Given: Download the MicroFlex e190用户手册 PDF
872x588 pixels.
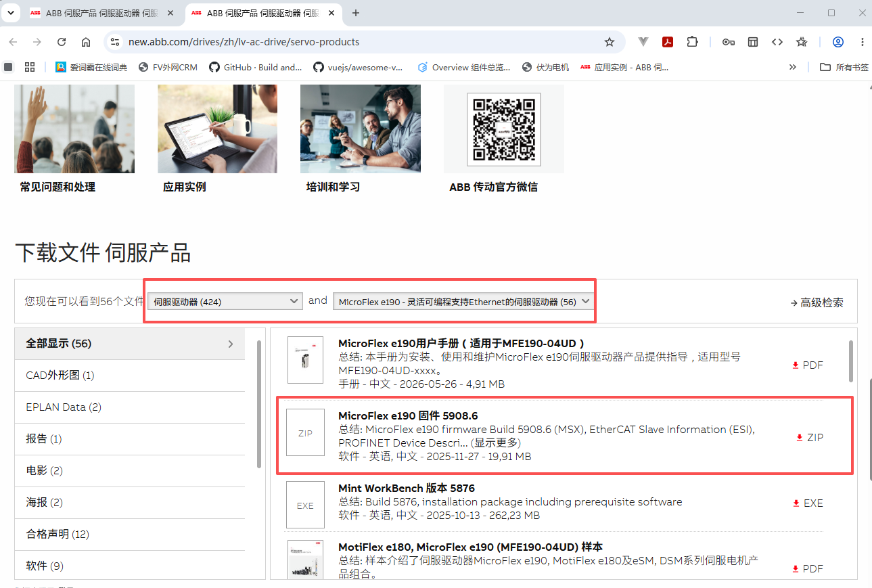Looking at the screenshot, I should (808, 365).
